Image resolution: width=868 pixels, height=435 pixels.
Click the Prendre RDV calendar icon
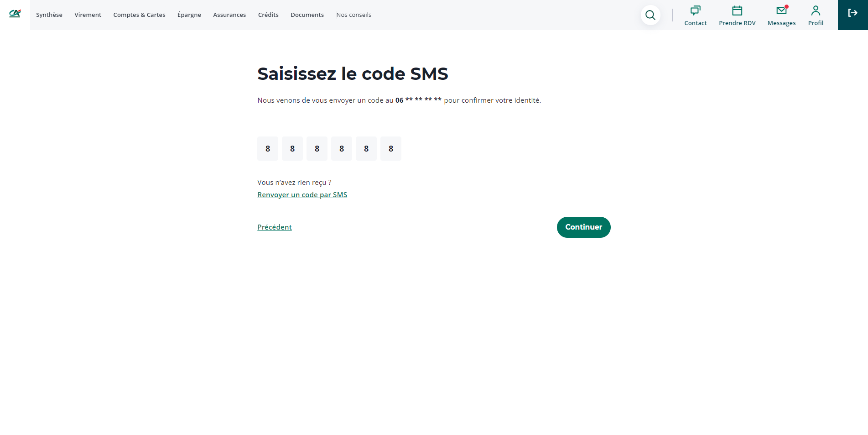(x=737, y=10)
